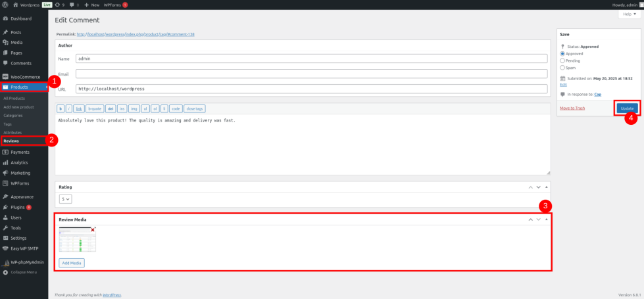Viewport: 644px width, 299px height.
Task: Open the WordPress logo menu
Action: point(5,5)
